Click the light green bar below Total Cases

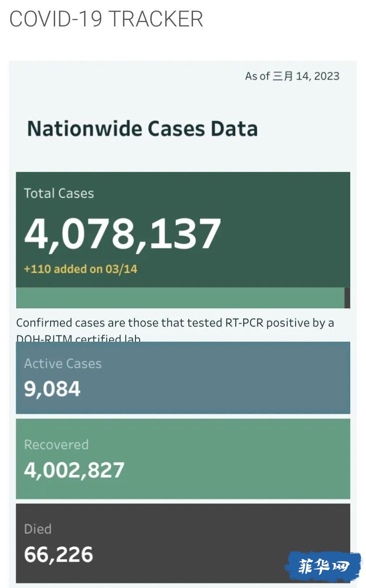point(180,298)
